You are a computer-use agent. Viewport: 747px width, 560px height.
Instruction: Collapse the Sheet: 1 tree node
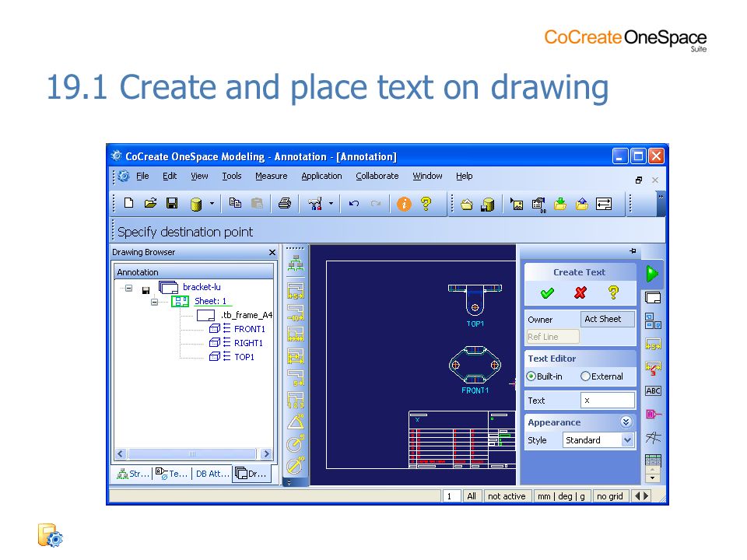tap(154, 302)
